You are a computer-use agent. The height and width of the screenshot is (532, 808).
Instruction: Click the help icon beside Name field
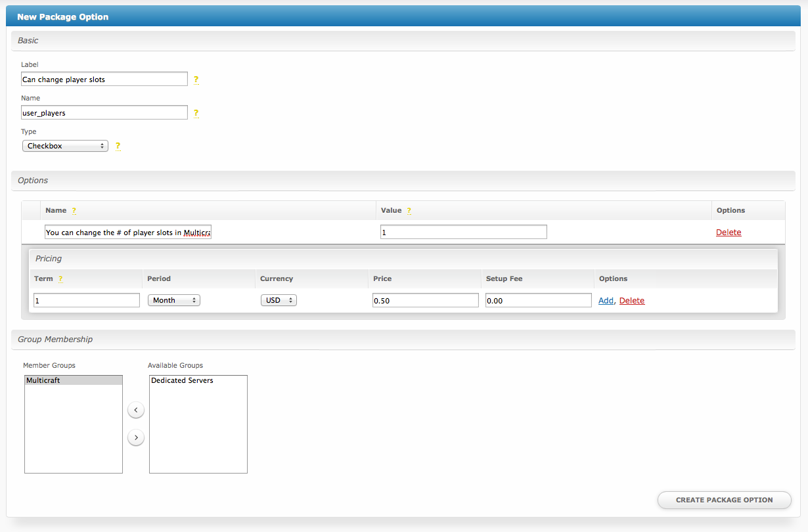tap(196, 113)
